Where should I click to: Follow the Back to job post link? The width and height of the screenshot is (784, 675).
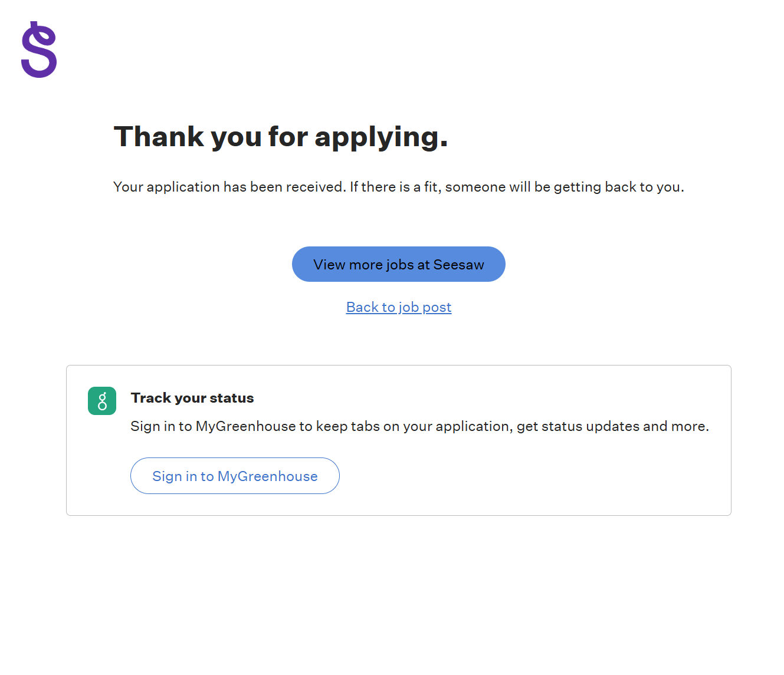click(x=399, y=307)
